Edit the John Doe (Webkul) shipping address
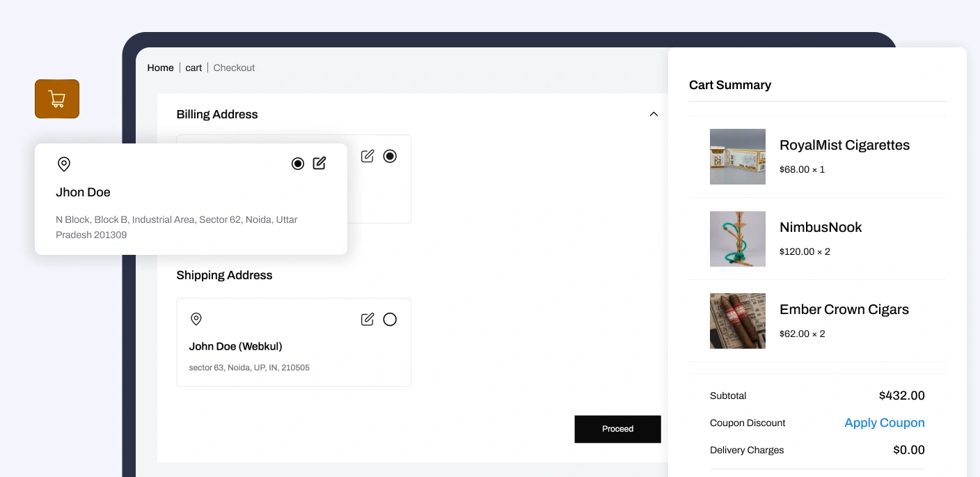The width and height of the screenshot is (980, 477). coord(367,320)
